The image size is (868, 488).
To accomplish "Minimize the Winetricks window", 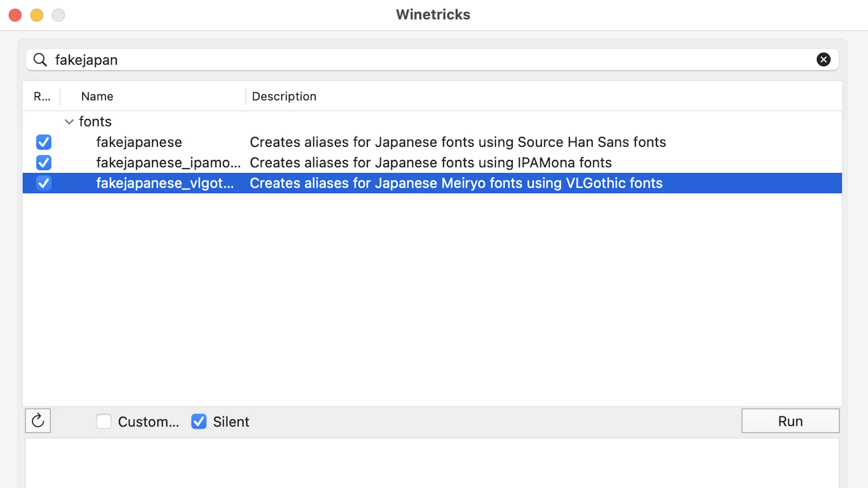I will pyautogui.click(x=37, y=15).
